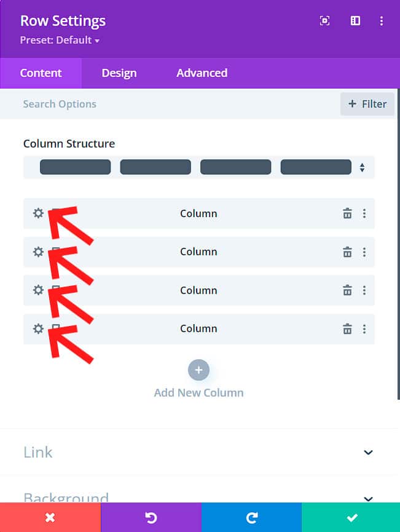Discard changes with the red X button
This screenshot has height=532, width=400.
point(50,517)
